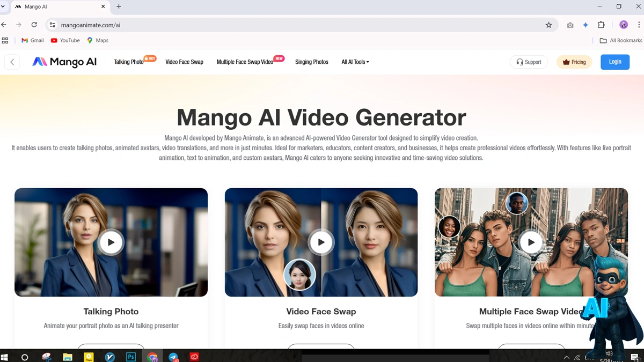
Task: Open the blue V app in taskbar
Action: click(x=110, y=357)
